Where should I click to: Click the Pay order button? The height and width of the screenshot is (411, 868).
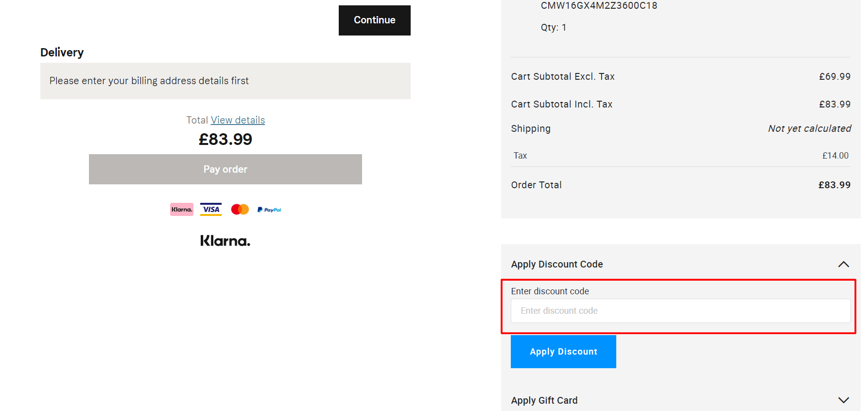click(226, 169)
